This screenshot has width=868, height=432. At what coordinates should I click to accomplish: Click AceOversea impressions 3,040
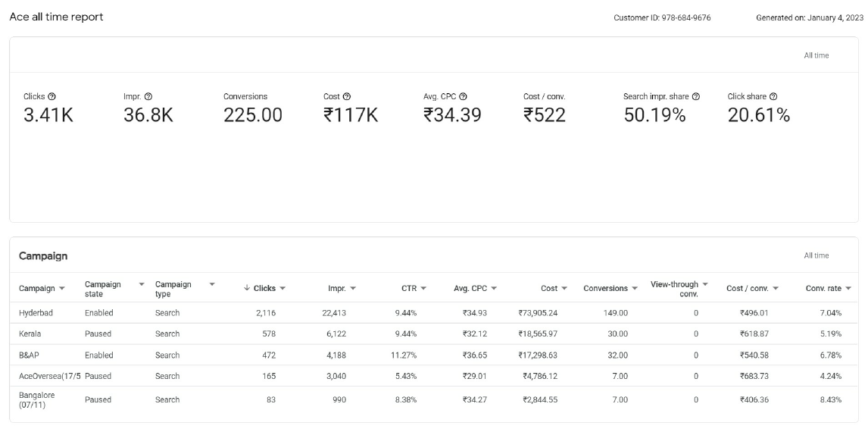click(x=336, y=376)
